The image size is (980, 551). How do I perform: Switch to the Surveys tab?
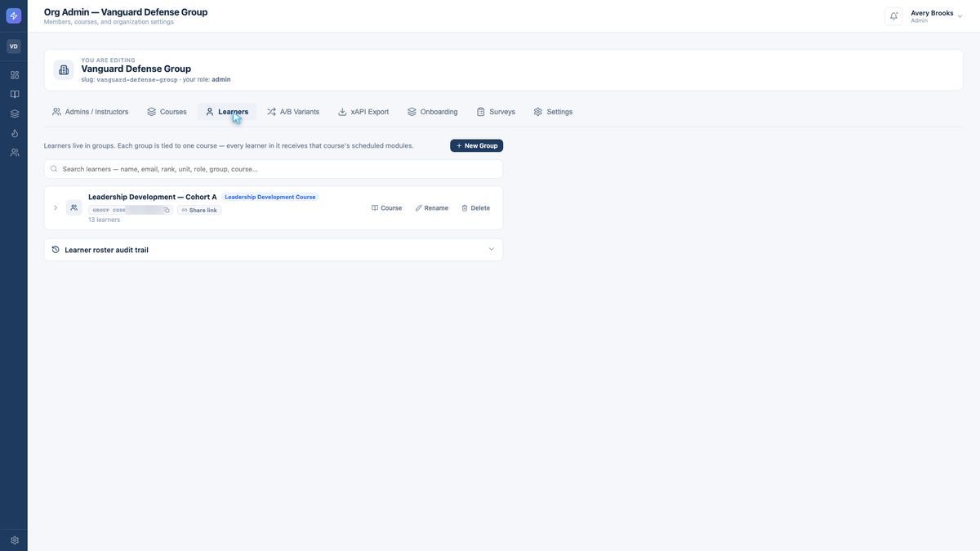pyautogui.click(x=496, y=112)
